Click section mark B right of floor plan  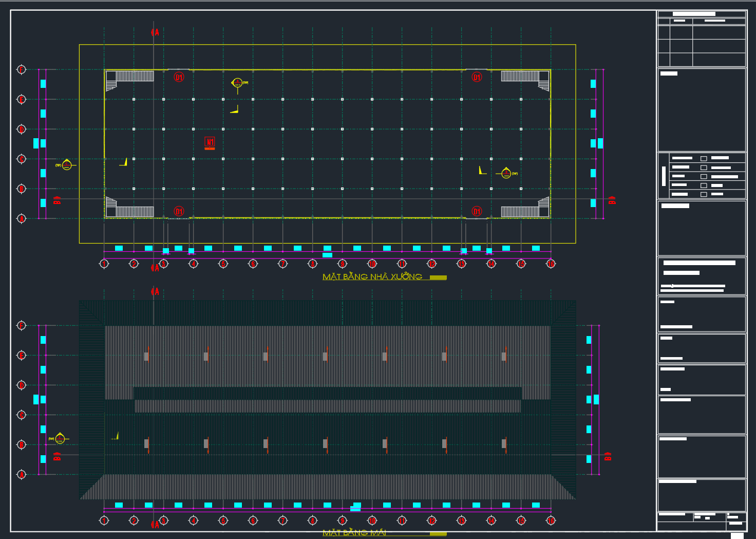[x=612, y=200]
